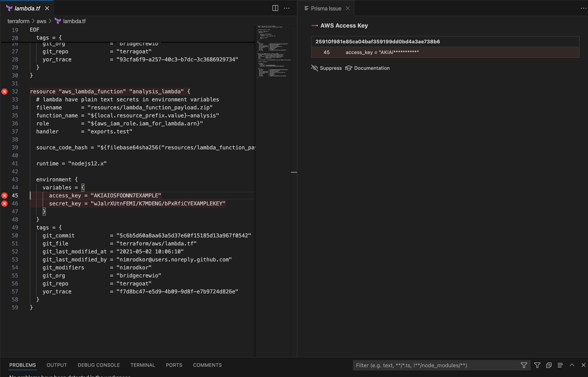
Task: Select the OUTPUT panel tab
Action: pos(56,365)
